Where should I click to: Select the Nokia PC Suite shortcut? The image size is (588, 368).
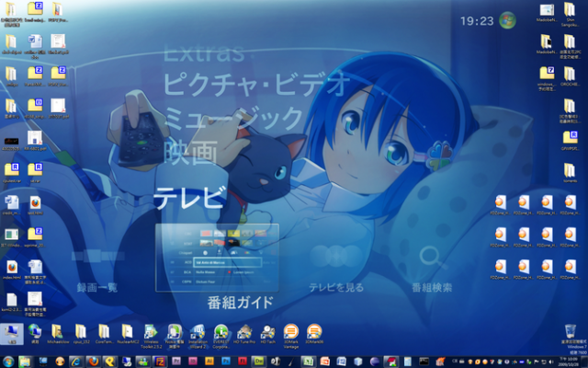pos(175,336)
